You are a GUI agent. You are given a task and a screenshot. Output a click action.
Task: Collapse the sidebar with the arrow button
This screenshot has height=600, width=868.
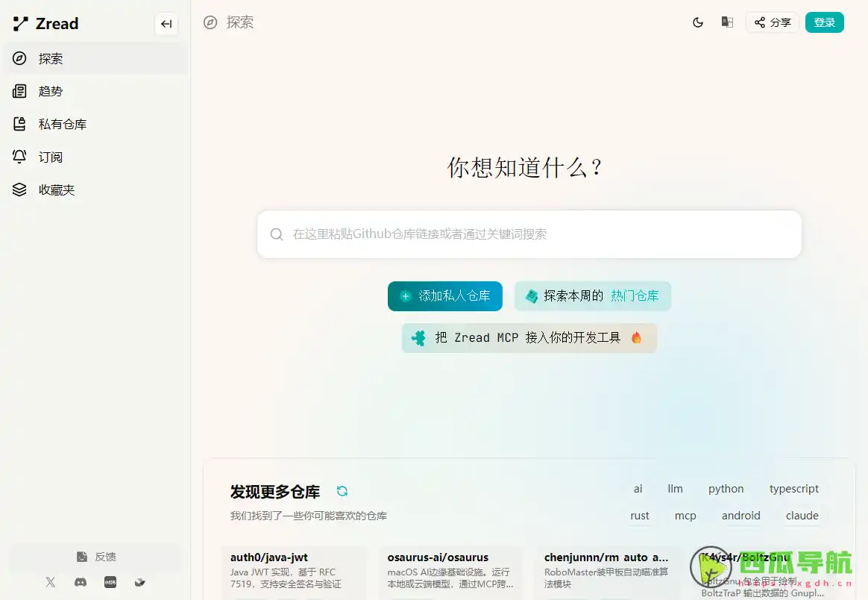click(166, 24)
